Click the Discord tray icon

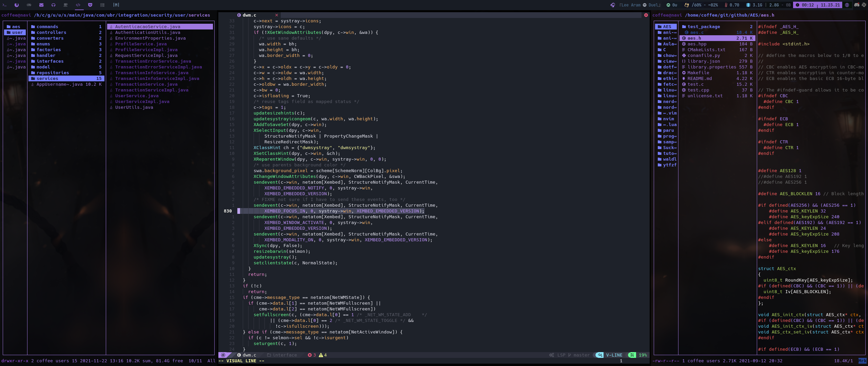pos(856,5)
